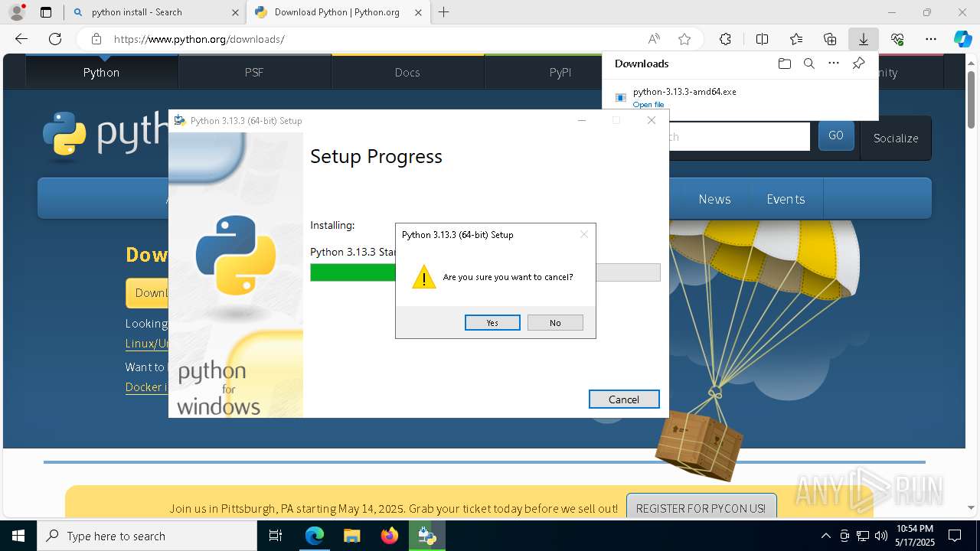Select the PyPI top navigation tab
Screen dimensions: 980x551
[560, 72]
